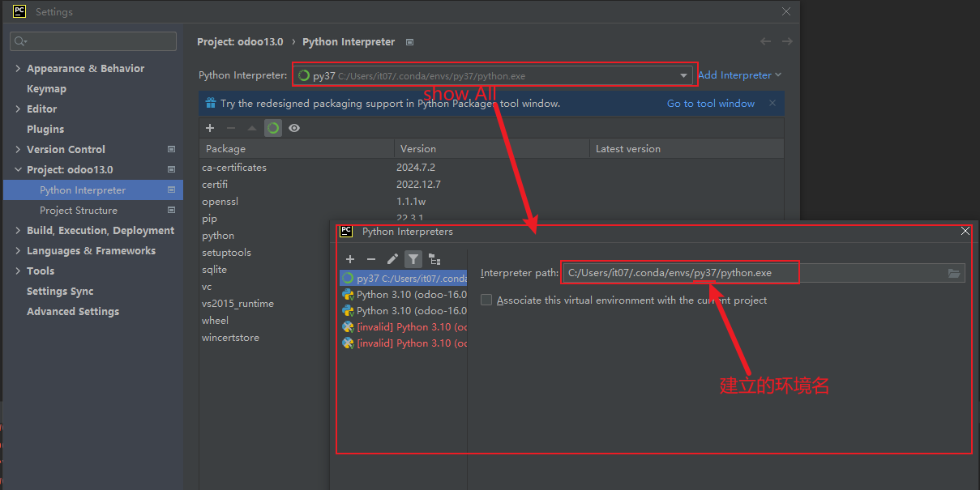Toggle the show early releases eye icon
980x490 pixels.
tap(294, 128)
